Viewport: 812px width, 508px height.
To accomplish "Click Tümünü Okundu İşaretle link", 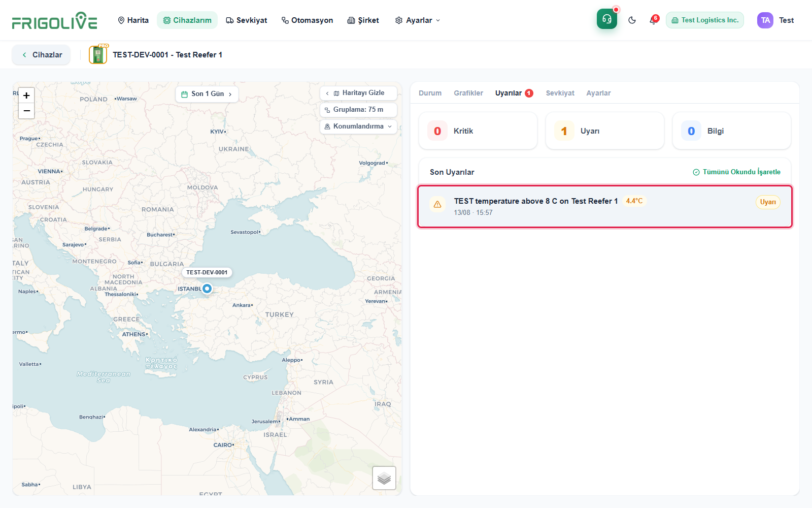I will coord(737,172).
